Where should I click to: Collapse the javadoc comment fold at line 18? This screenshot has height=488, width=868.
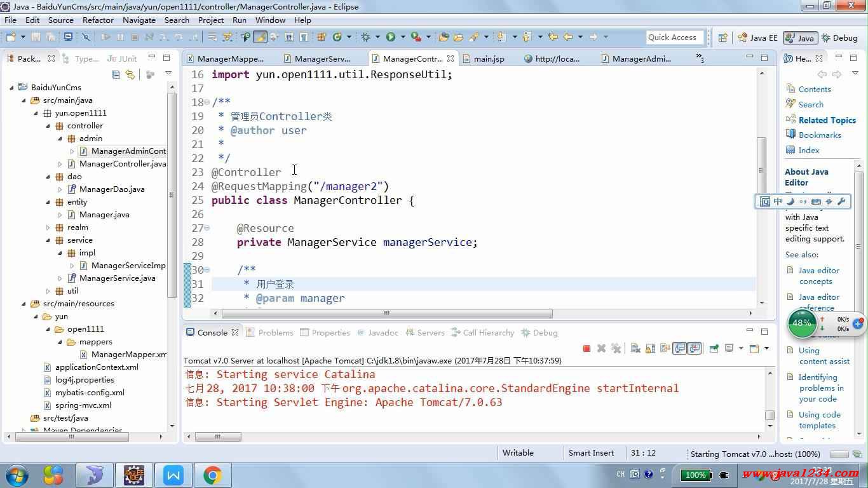[207, 102]
